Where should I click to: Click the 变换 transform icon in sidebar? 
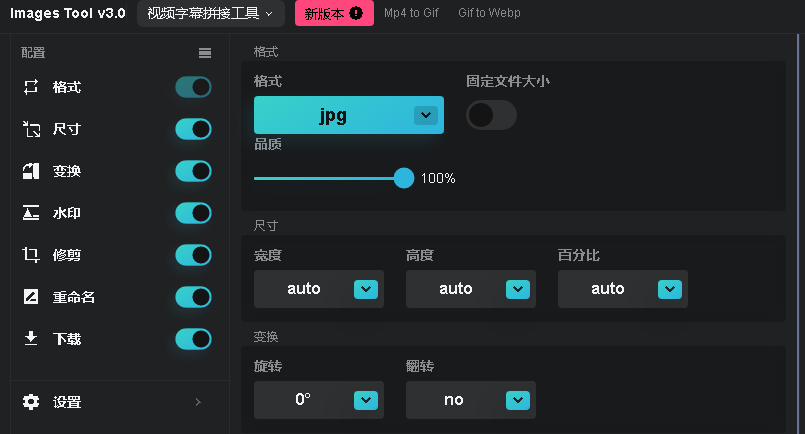coord(31,171)
